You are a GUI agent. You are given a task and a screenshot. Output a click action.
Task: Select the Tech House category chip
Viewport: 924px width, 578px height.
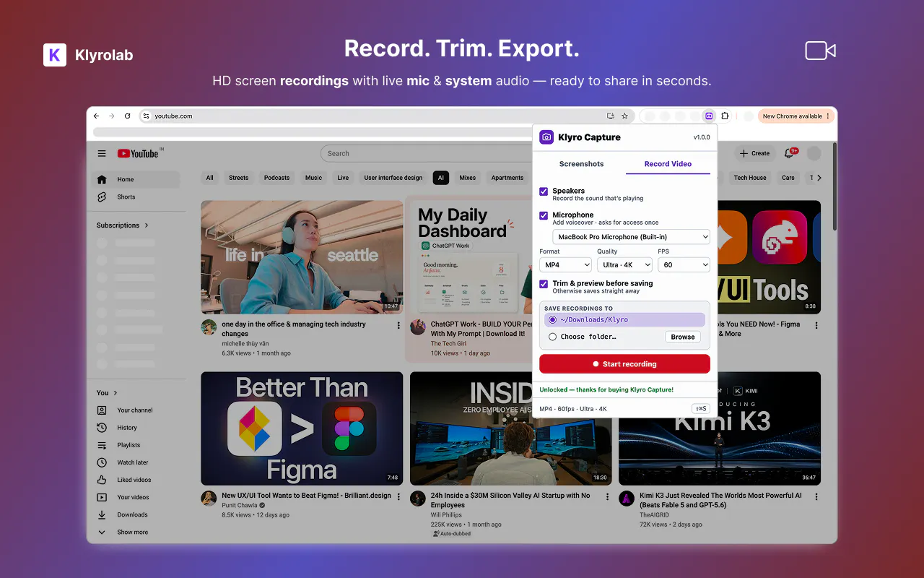(750, 178)
